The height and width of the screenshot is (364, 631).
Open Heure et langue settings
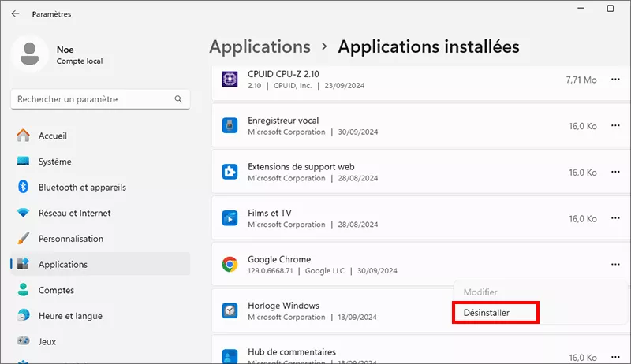(x=100, y=315)
